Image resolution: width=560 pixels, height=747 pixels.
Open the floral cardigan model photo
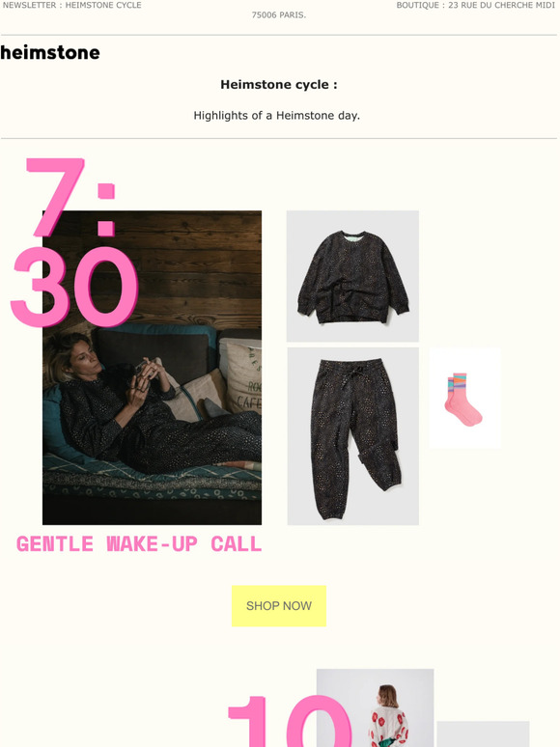pyautogui.click(x=375, y=708)
